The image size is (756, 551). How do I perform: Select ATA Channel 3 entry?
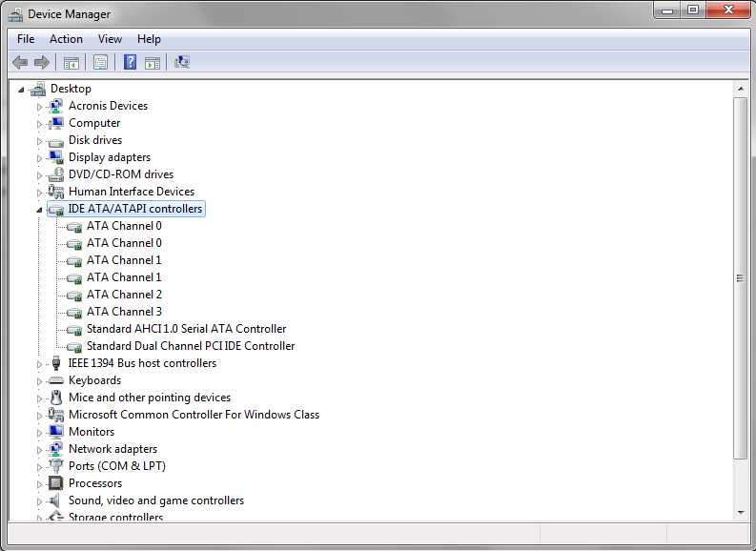[x=124, y=312]
